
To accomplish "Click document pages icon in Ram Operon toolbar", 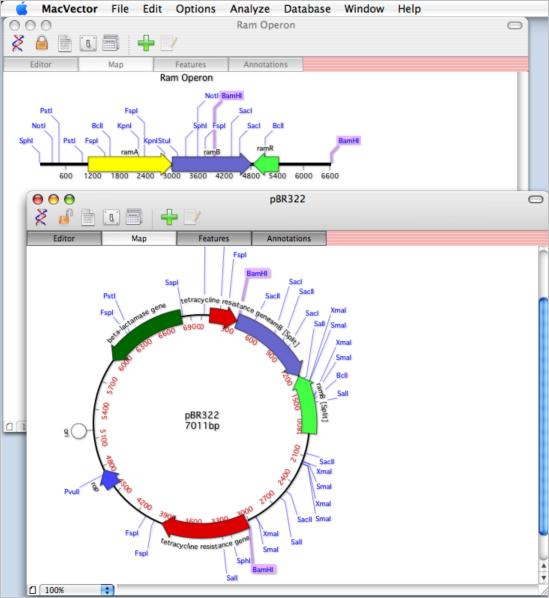I will [x=65, y=43].
